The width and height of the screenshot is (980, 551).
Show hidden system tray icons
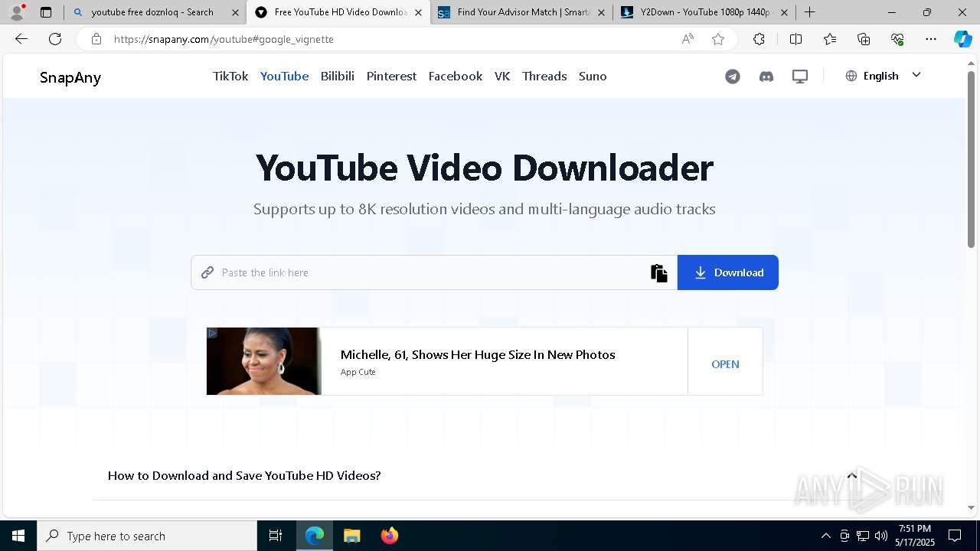pos(825,536)
